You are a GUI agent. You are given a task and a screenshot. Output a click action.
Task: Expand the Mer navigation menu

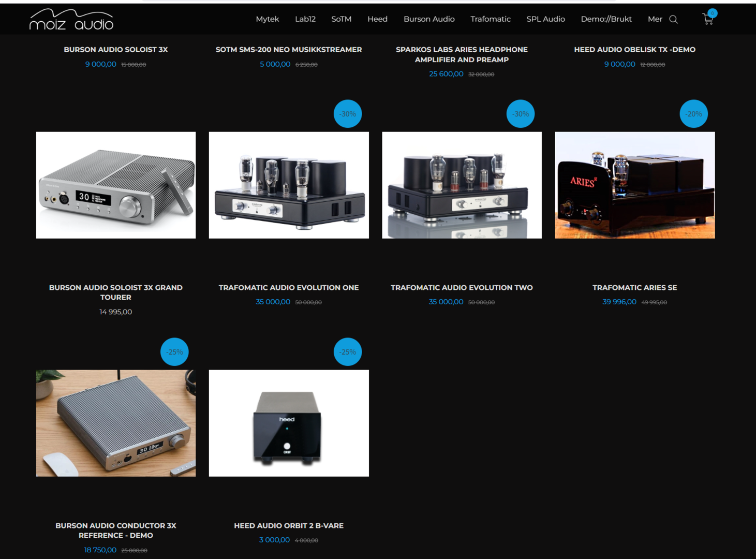pyautogui.click(x=655, y=19)
